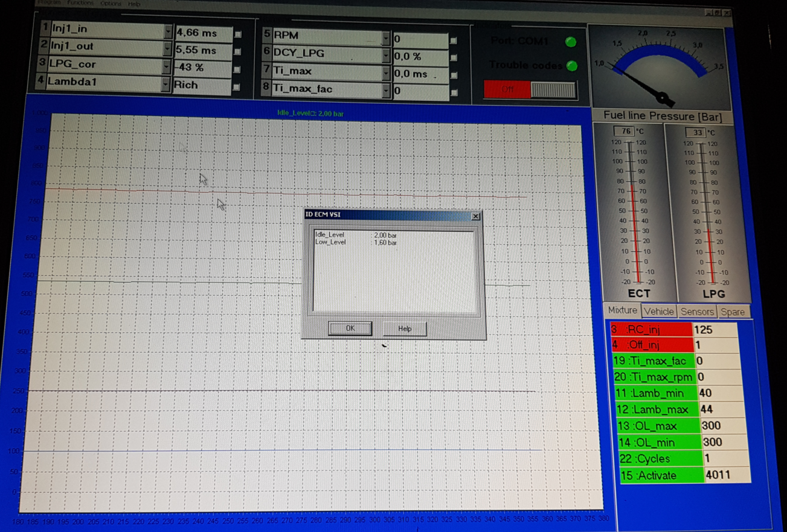Open the channel 8 Ti_max_fac dropdown

[x=385, y=90]
